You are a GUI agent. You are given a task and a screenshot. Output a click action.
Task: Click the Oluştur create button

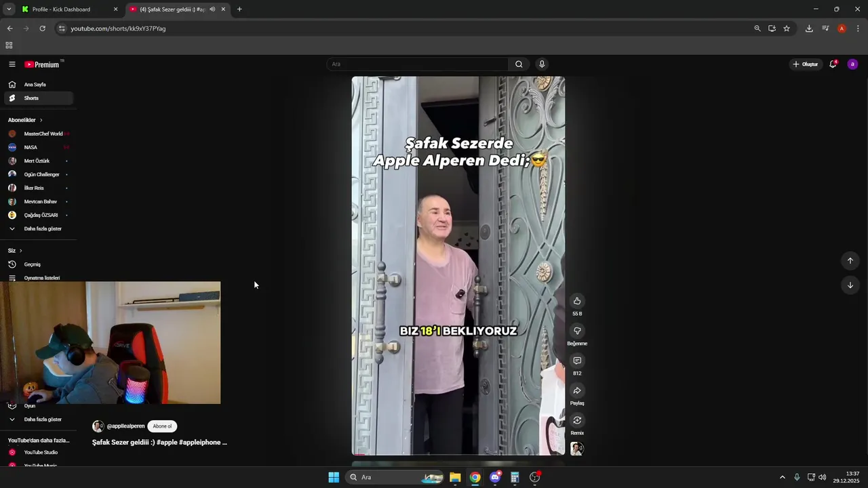(805, 64)
